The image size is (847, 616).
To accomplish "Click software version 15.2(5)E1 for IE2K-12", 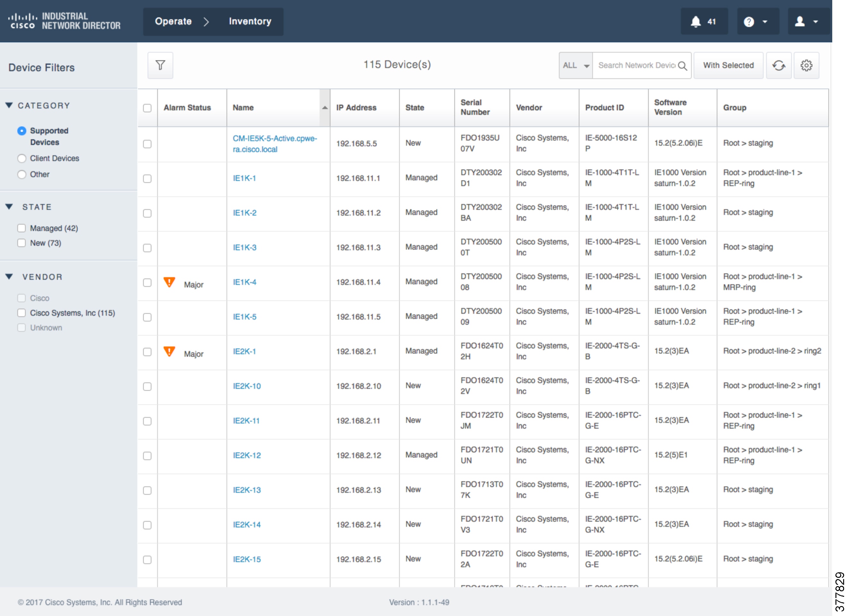I will [x=671, y=455].
